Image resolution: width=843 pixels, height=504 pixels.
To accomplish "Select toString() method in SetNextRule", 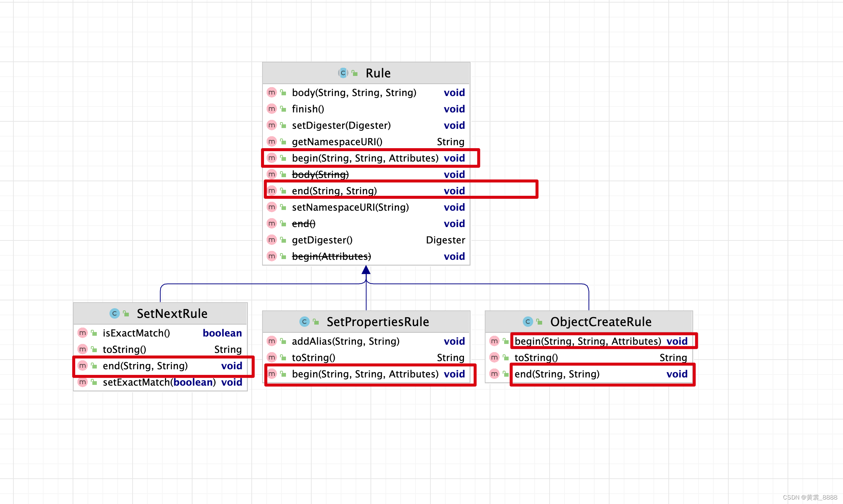I will click(x=160, y=349).
